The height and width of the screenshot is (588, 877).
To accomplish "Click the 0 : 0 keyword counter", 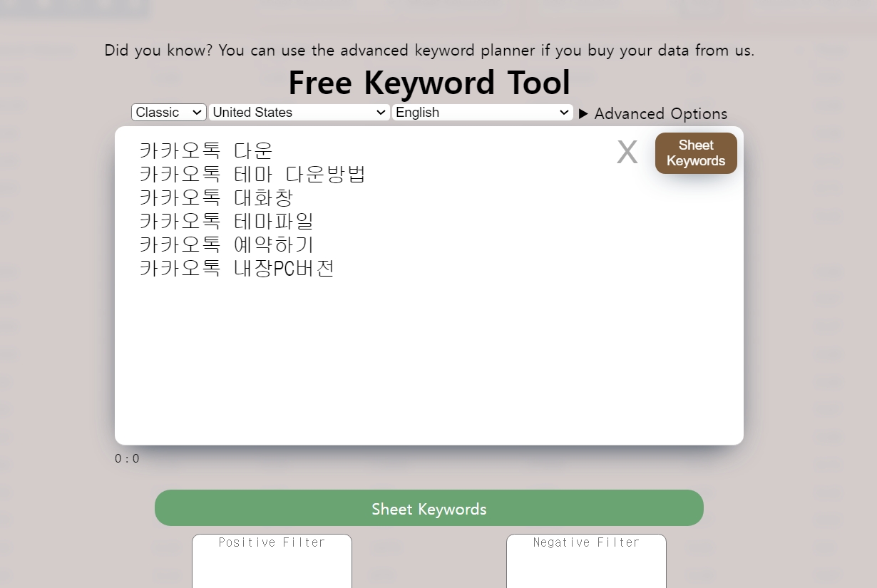I will tap(126, 458).
